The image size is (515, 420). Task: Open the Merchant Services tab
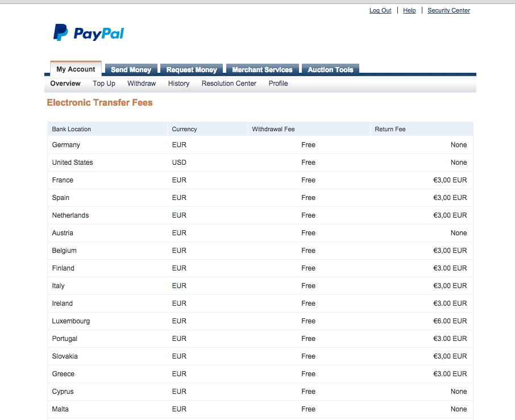click(262, 69)
